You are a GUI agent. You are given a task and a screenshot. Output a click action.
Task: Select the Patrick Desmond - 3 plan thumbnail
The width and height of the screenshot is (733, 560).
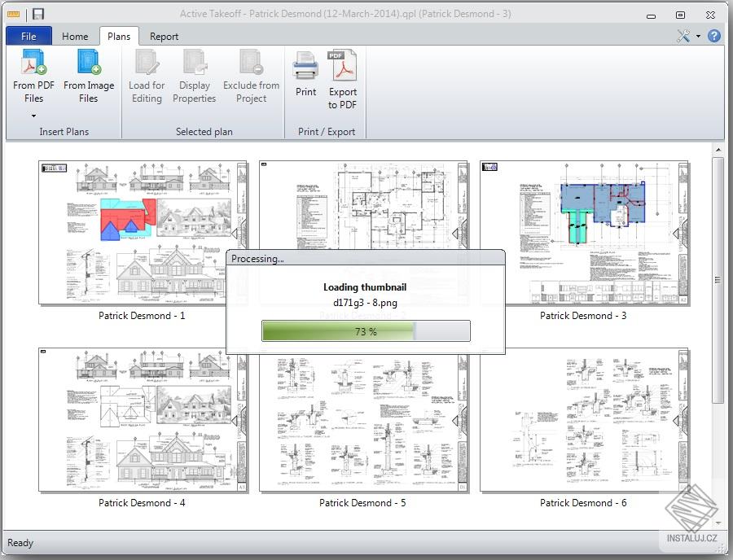click(x=584, y=233)
